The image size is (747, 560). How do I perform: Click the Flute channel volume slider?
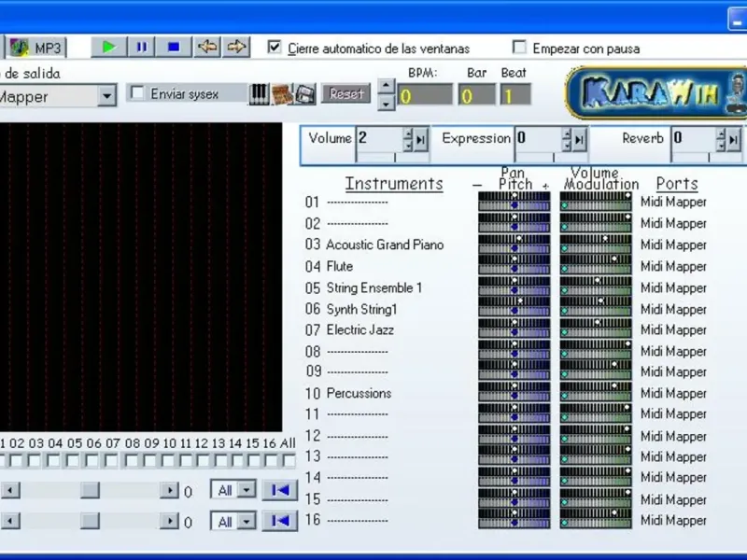[595, 260]
